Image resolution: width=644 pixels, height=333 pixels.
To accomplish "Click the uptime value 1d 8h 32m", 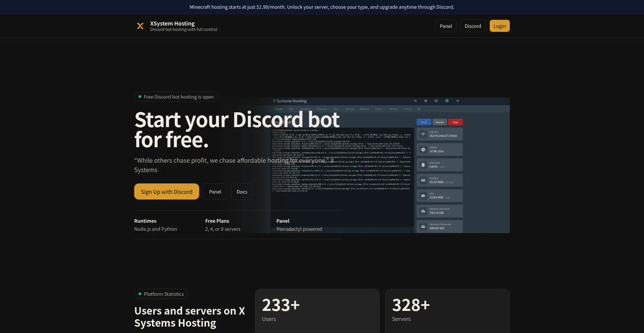I will pyautogui.click(x=436, y=151).
